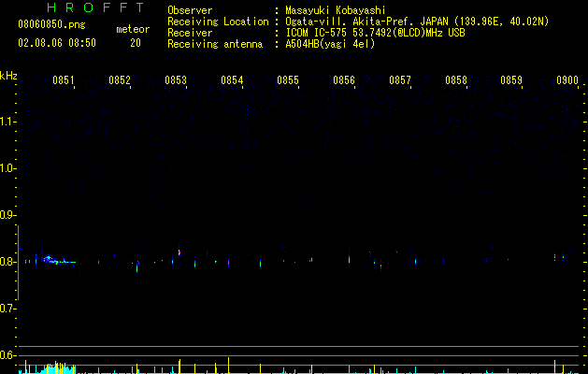This screenshot has width=588, height=374.
Task: Click the HROFFT title text
Action: 95,7
